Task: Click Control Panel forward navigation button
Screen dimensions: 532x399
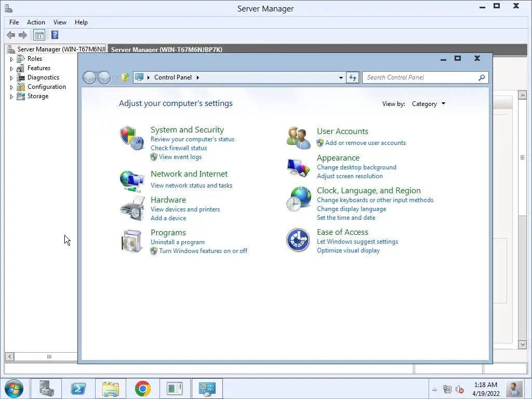Action: [104, 78]
